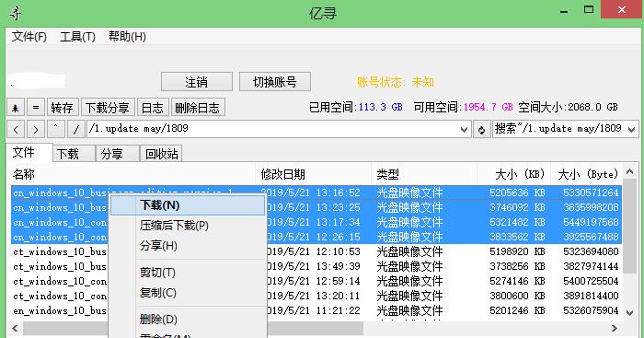Go forward with the right arrow button
Image resolution: width=644 pixels, height=338 pixels.
(x=36, y=130)
